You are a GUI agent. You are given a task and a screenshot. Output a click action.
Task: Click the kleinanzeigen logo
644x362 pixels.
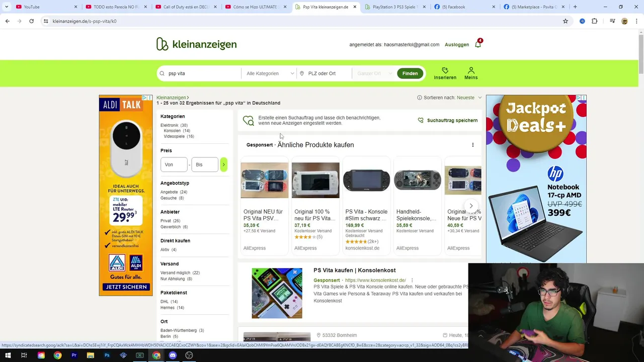(x=196, y=44)
